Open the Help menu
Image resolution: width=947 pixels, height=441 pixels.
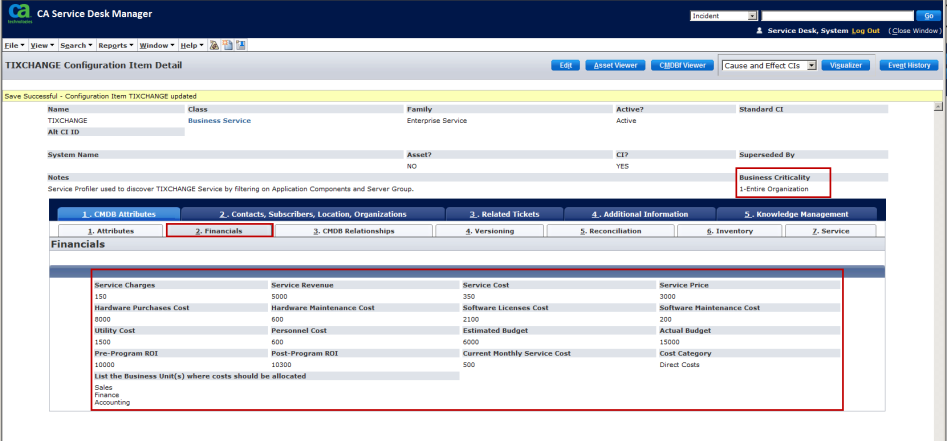point(192,45)
